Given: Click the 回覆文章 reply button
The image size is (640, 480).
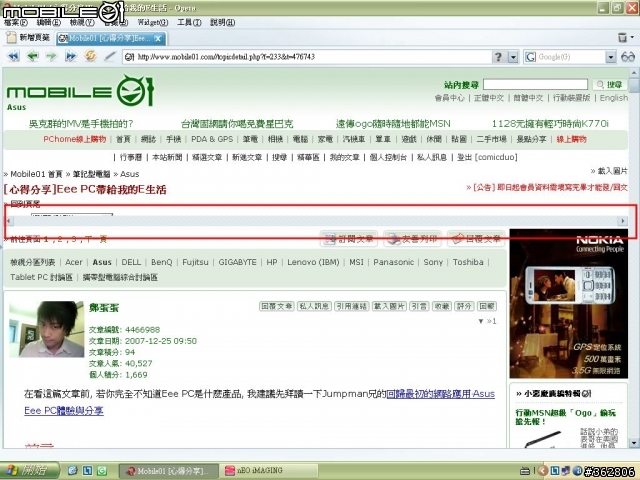Looking at the screenshot, I should (x=476, y=239).
